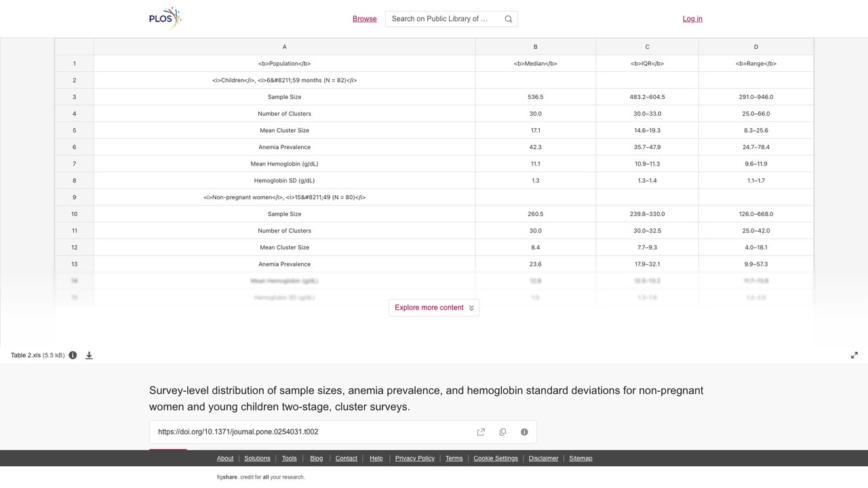The height and width of the screenshot is (488, 868).
Task: Click cell with median 536.5
Action: 536,97
